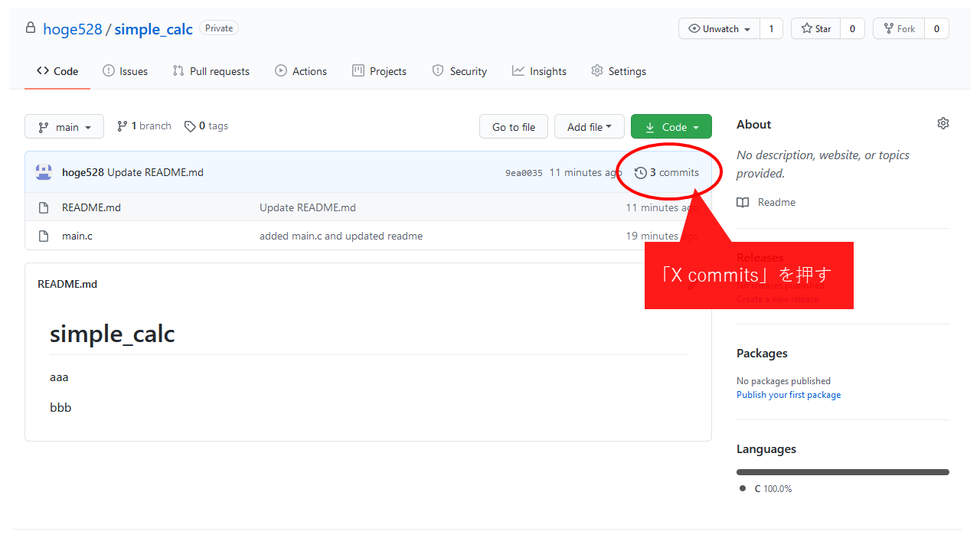Toggle Star on the repository
The image size is (980, 551).
pos(815,29)
